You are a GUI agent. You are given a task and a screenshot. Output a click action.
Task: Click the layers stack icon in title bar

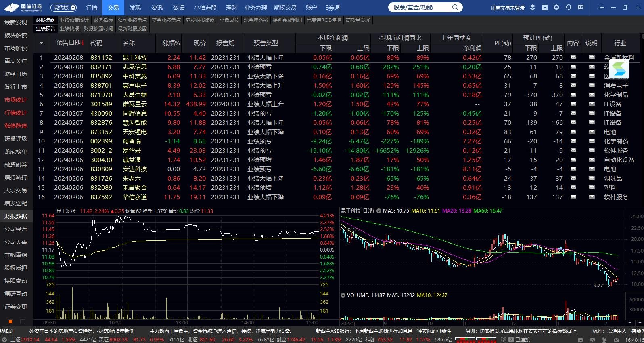[x=533, y=7]
